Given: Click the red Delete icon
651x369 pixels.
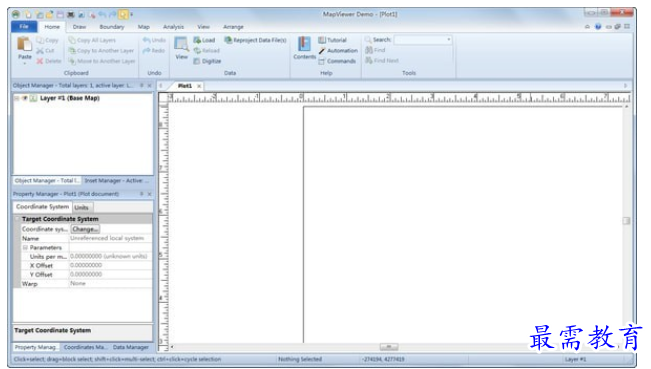Looking at the screenshot, I should pyautogui.click(x=40, y=61).
